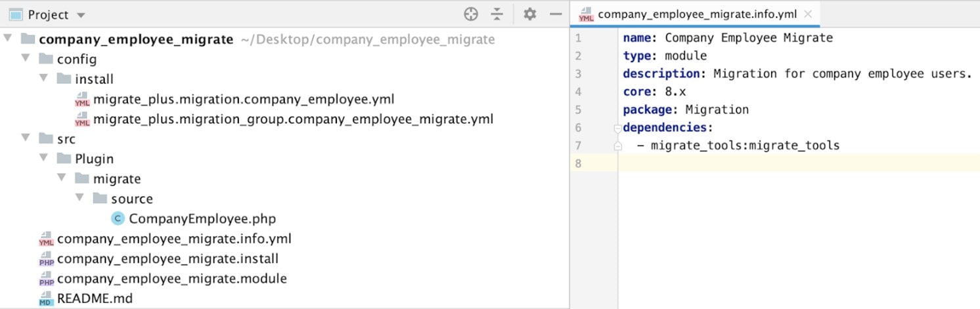980x309 pixels.
Task: Click the '8.x' core value
Action: pos(675,91)
